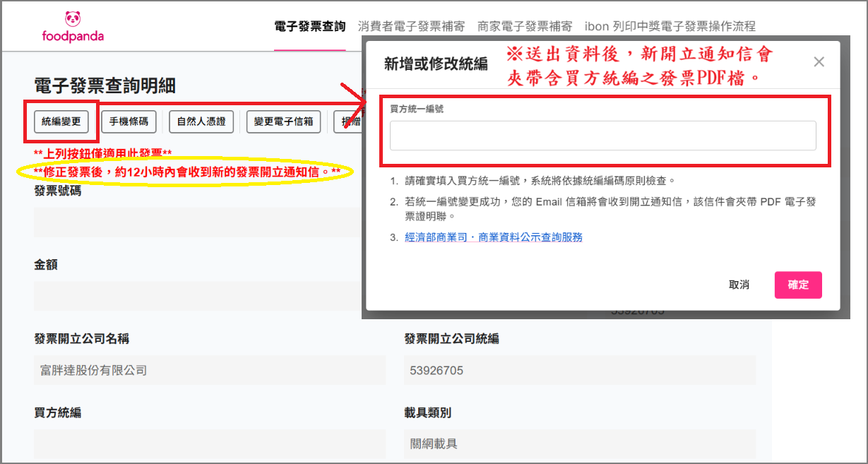Viewport: 868px width, 464px height.
Task: Click the 變更電子信箱 button
Action: pyautogui.click(x=284, y=121)
